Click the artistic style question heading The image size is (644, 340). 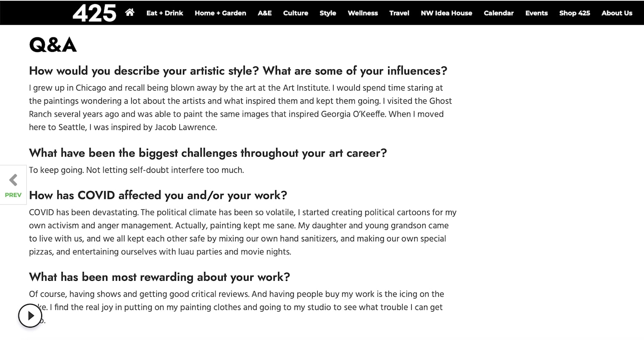238,71
